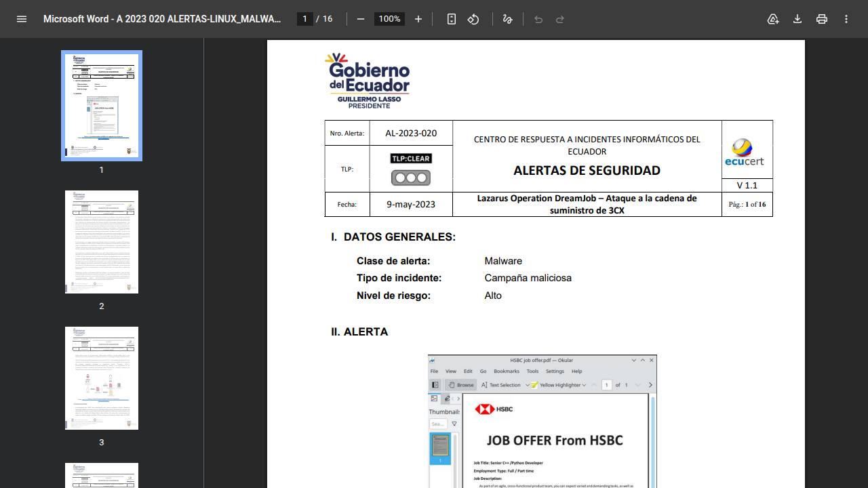Click the Nivel de riesgo label
868x488 pixels.
click(x=393, y=296)
